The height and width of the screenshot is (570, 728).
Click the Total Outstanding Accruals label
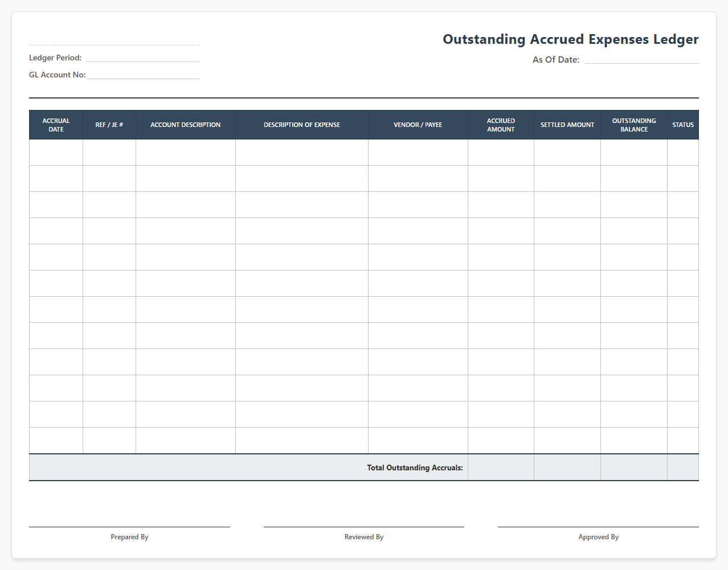click(x=415, y=468)
